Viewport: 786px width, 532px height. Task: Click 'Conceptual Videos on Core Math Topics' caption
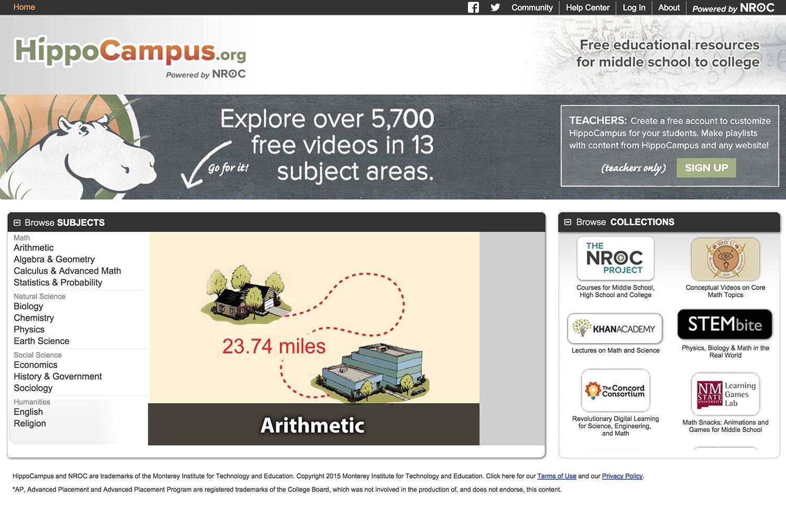725,291
